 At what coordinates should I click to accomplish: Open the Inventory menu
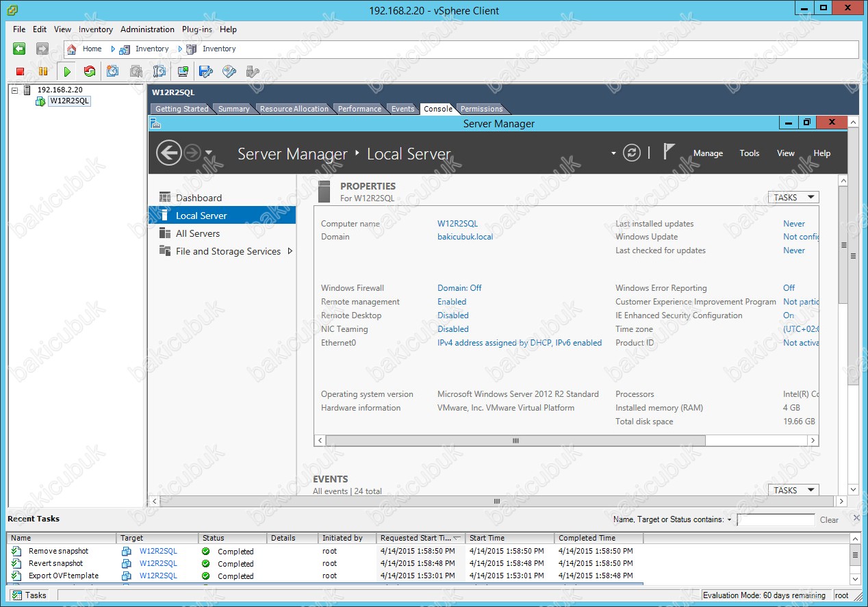click(96, 29)
